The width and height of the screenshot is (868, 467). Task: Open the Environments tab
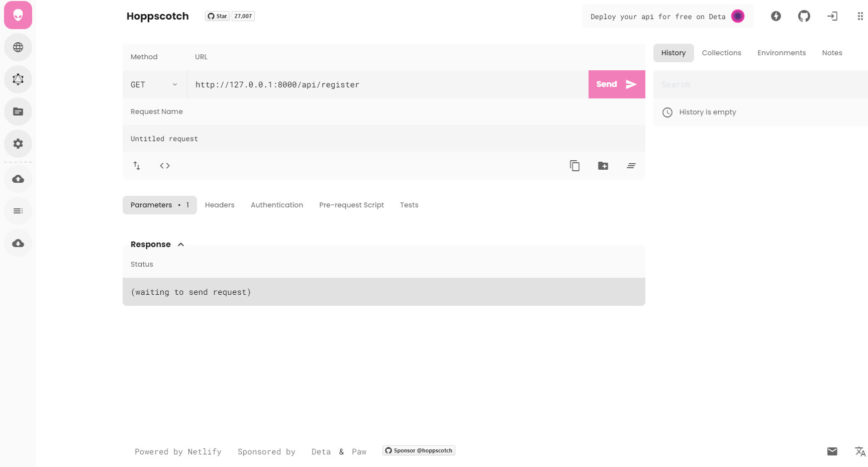[x=782, y=53]
